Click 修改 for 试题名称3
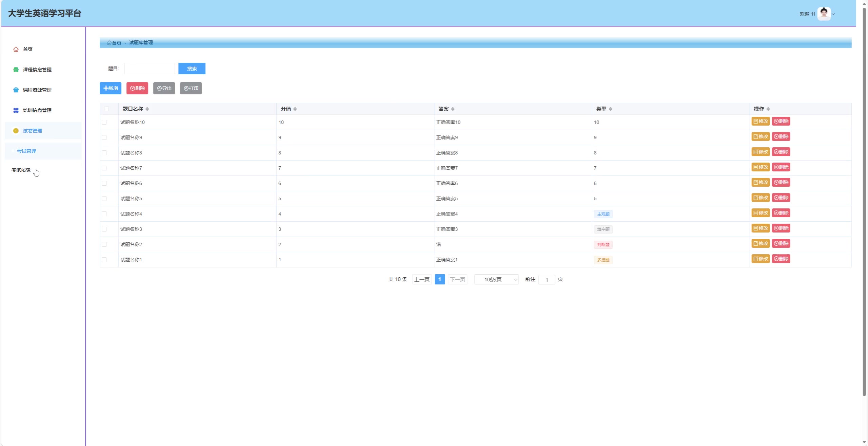868x446 pixels. 761,228
